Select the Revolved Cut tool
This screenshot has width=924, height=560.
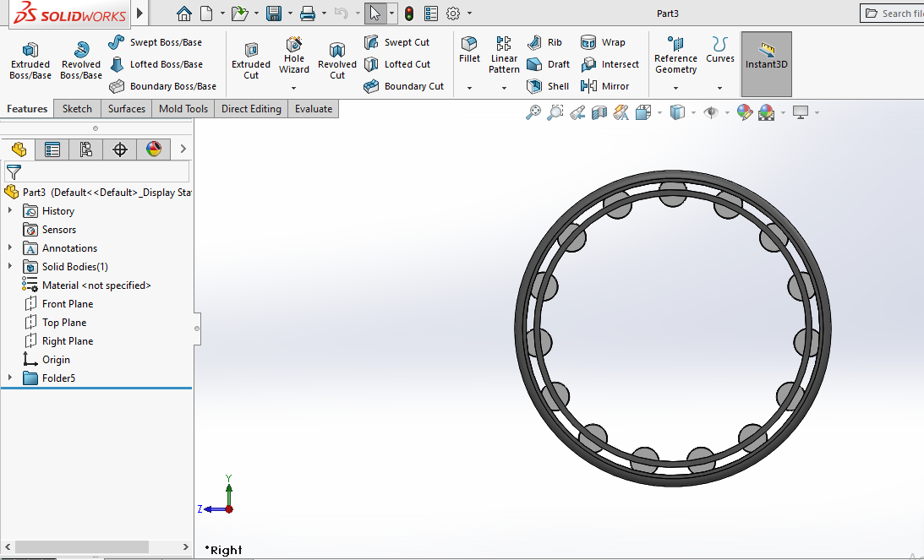pos(337,61)
